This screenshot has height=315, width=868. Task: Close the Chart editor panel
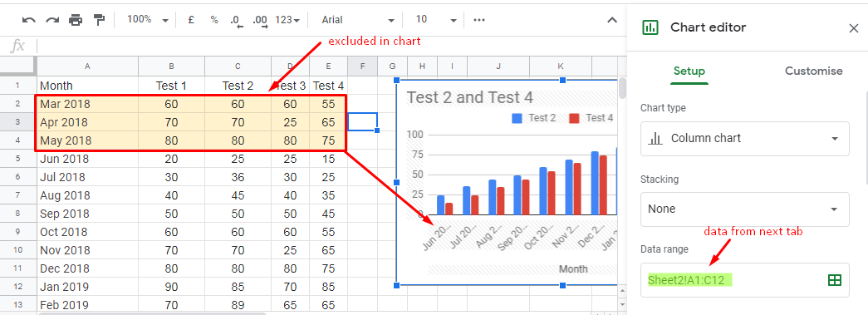pos(854,29)
